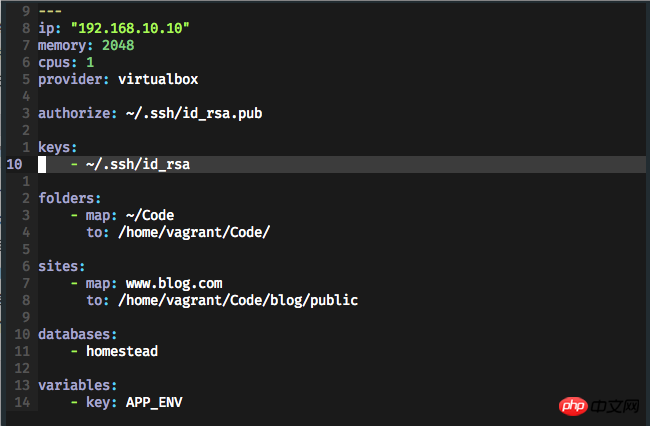Screen dimensions: 650x426
Task: Click the "folders:" section heading
Action: coord(70,198)
